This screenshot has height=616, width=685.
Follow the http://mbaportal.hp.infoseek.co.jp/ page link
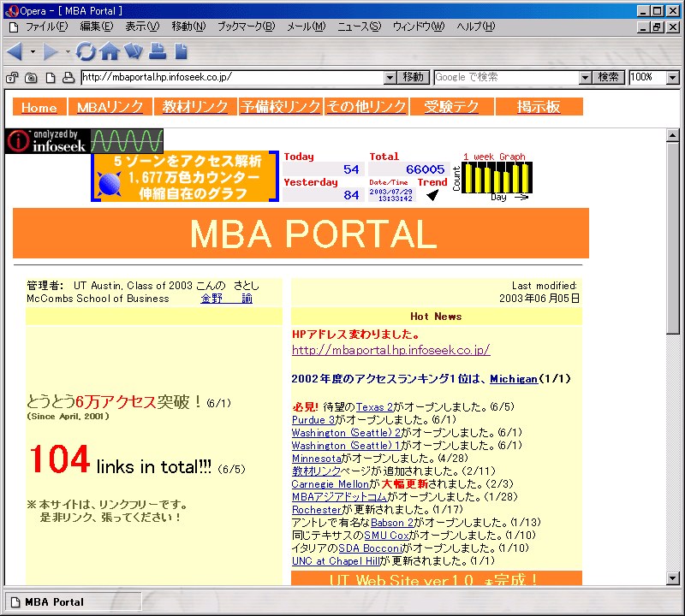391,350
